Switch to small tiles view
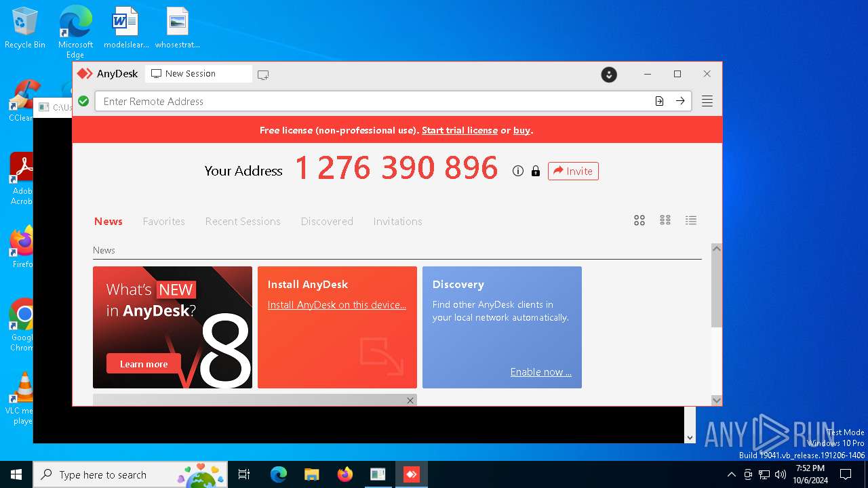The width and height of the screenshot is (868, 488). click(665, 220)
